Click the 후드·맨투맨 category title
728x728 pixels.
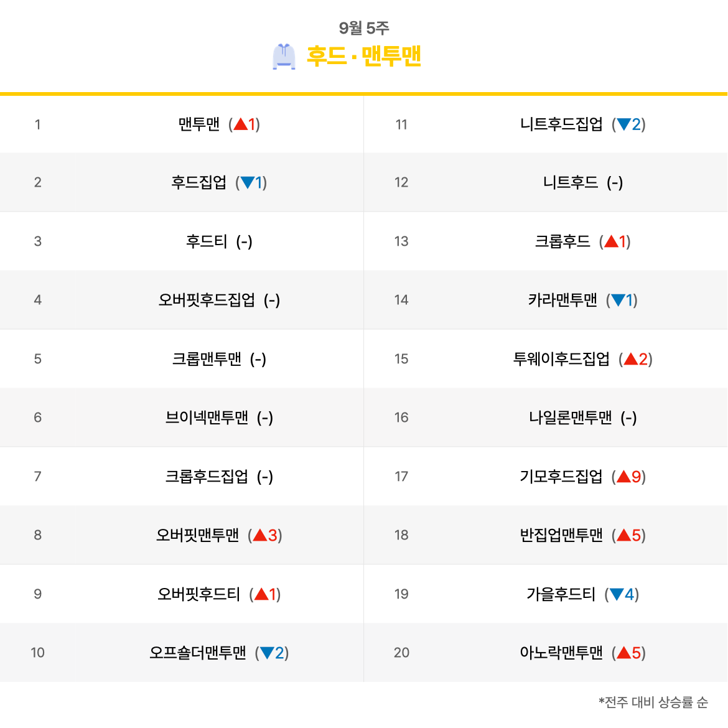pyautogui.click(x=363, y=56)
